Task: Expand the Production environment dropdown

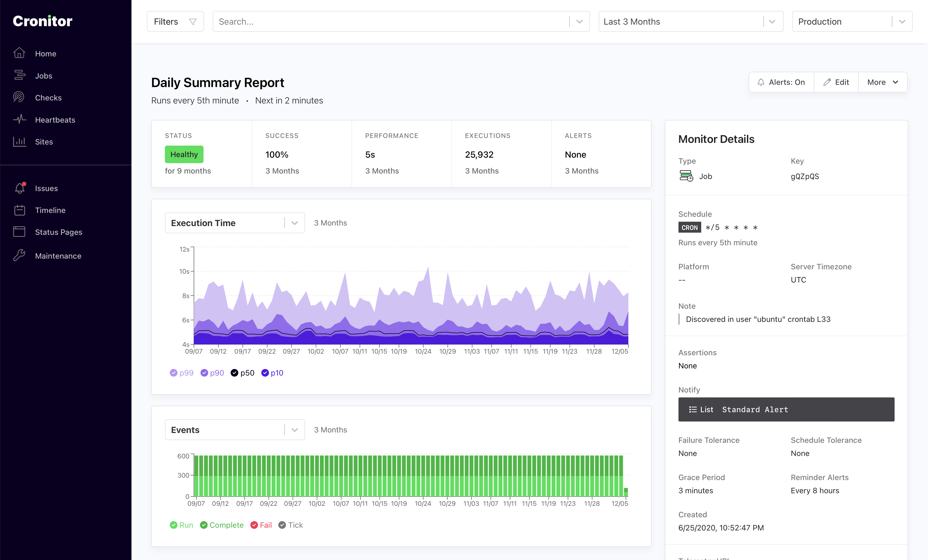Action: click(x=903, y=21)
